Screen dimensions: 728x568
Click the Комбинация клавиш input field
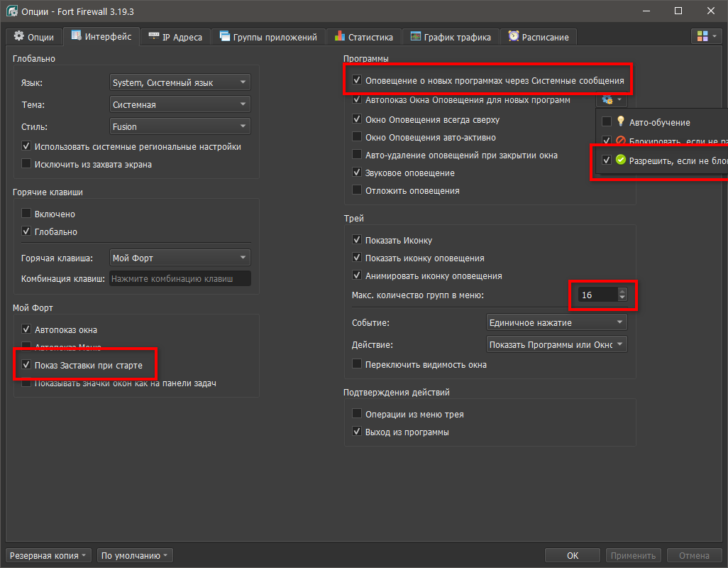180,278
